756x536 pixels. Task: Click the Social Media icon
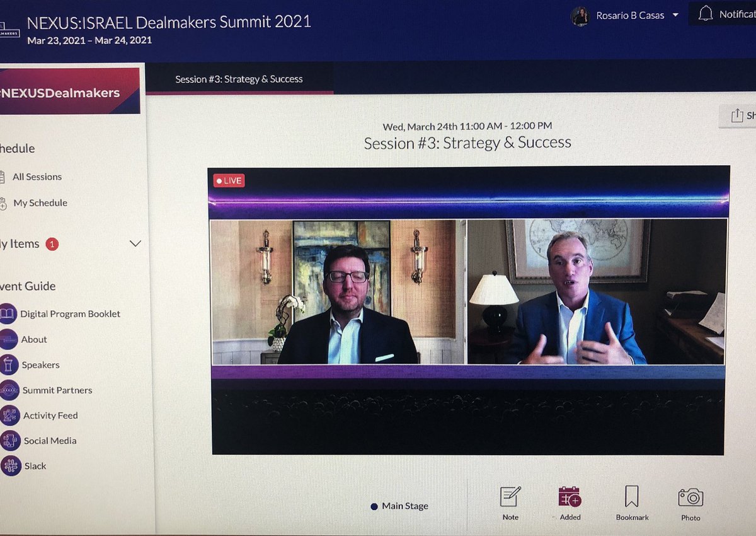(x=10, y=441)
